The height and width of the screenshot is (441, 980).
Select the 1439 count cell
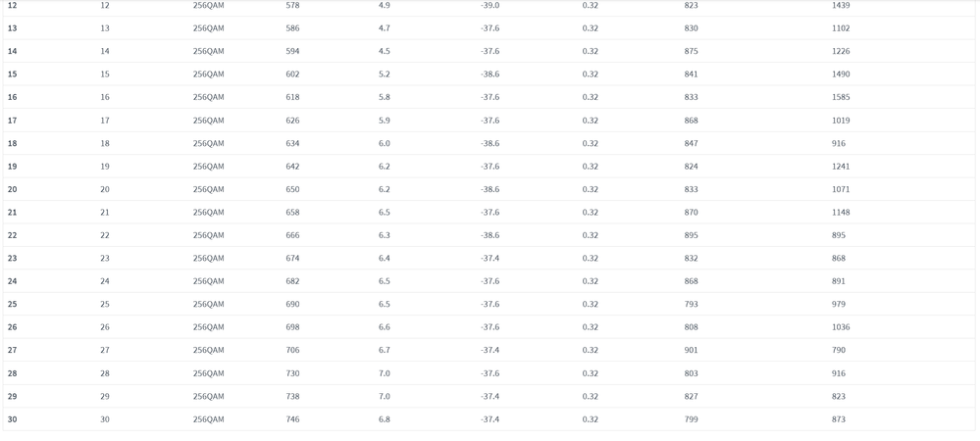[x=841, y=5]
